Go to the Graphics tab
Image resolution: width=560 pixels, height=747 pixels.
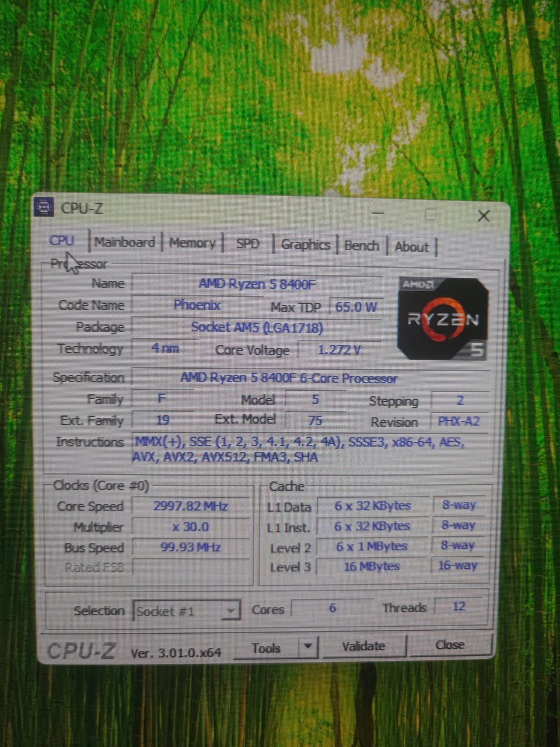point(305,245)
